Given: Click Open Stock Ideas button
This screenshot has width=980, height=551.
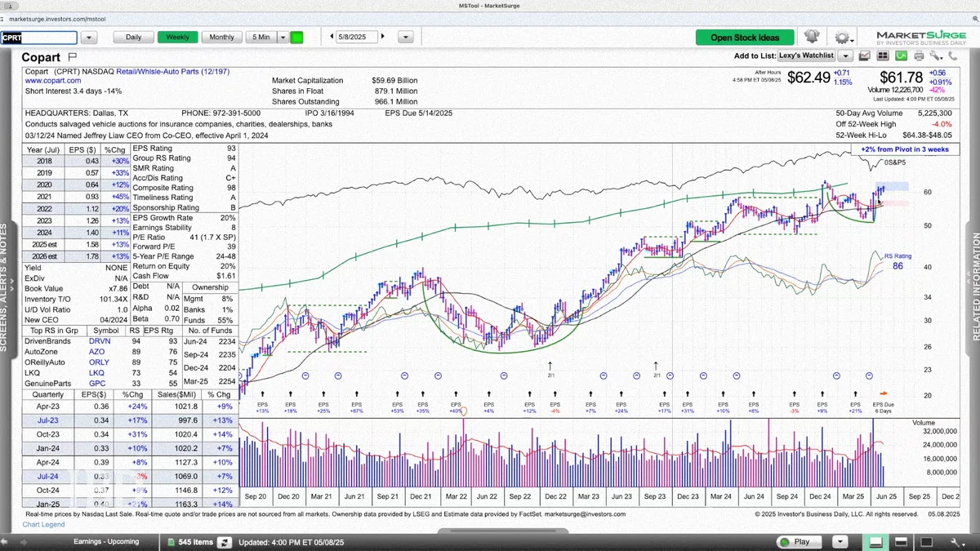Looking at the screenshot, I should point(745,38).
